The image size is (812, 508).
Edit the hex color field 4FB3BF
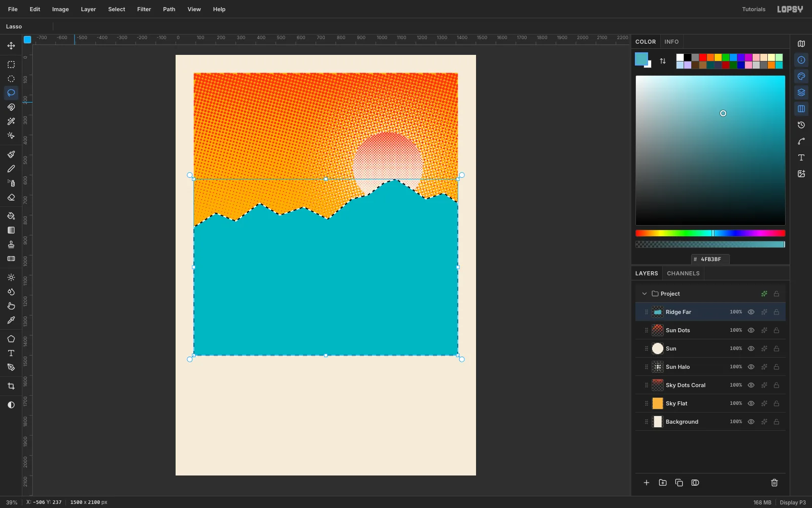click(x=710, y=259)
